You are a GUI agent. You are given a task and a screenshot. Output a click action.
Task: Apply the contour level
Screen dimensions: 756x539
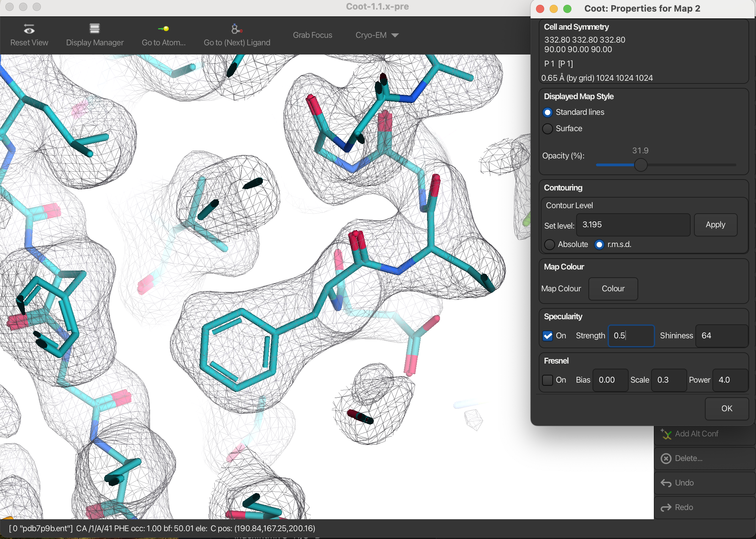tap(715, 225)
